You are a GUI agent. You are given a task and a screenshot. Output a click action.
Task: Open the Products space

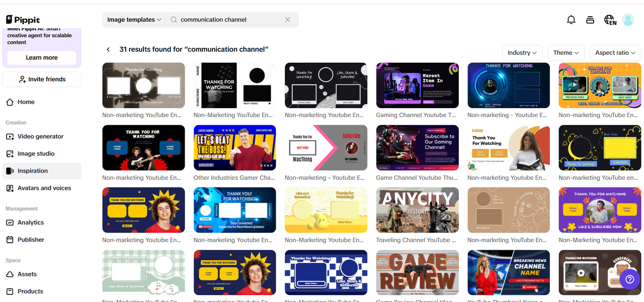(x=30, y=291)
